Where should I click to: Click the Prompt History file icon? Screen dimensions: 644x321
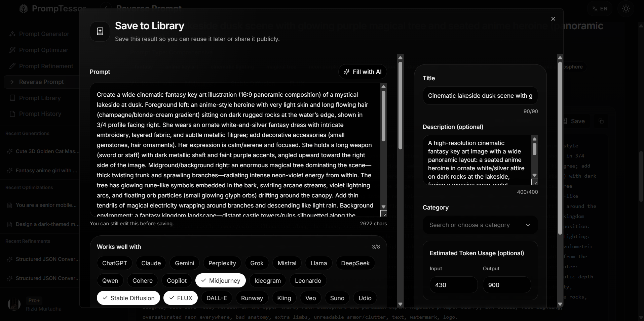12,114
